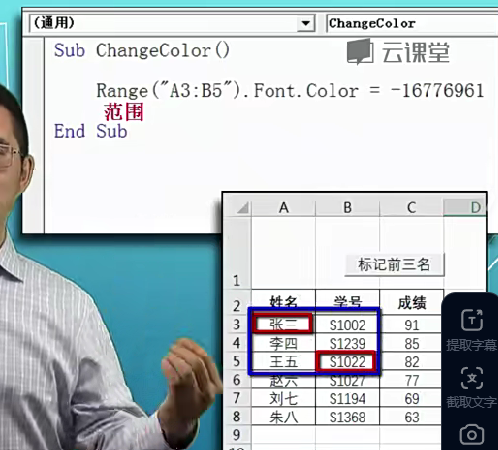Select row 4 header
The height and width of the screenshot is (450, 498).
pos(237,343)
